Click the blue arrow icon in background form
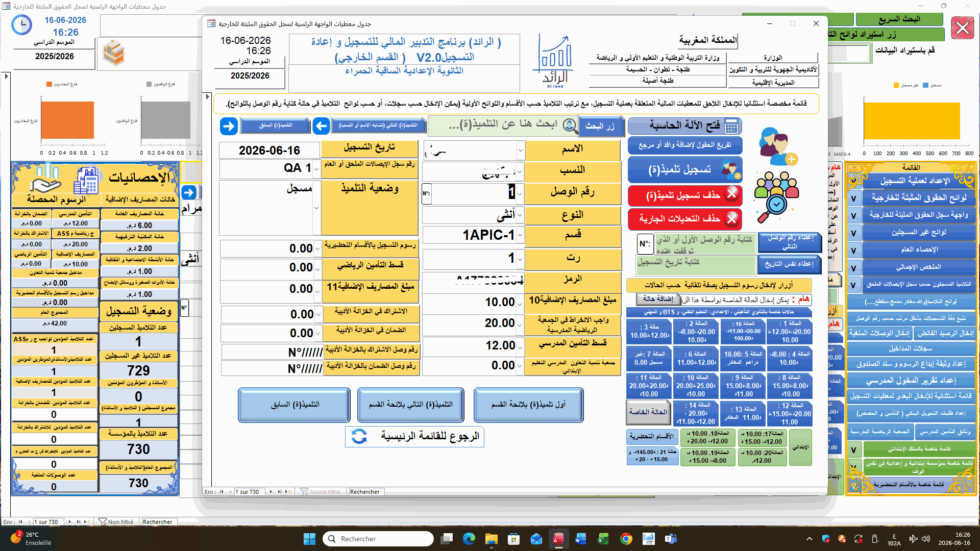980x551 pixels. [x=189, y=192]
